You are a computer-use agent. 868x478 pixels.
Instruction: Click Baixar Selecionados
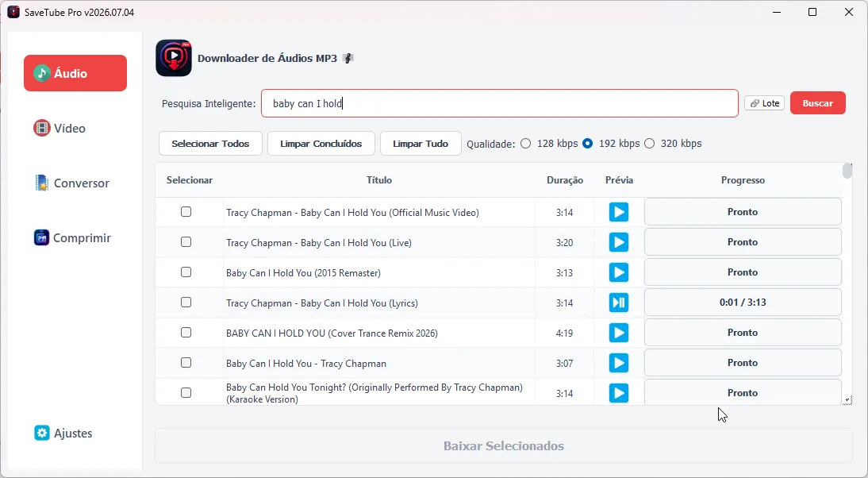[x=504, y=446]
